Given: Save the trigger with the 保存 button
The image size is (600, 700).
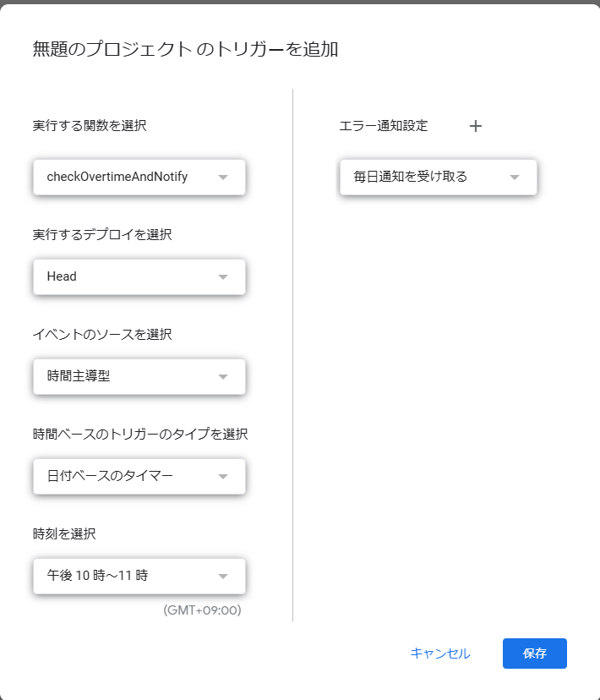Looking at the screenshot, I should [x=534, y=654].
